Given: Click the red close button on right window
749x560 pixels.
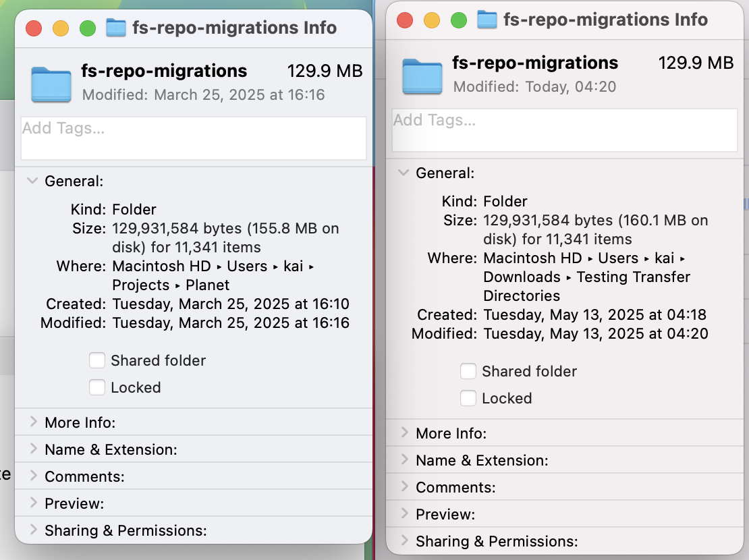Looking at the screenshot, I should click(x=404, y=20).
